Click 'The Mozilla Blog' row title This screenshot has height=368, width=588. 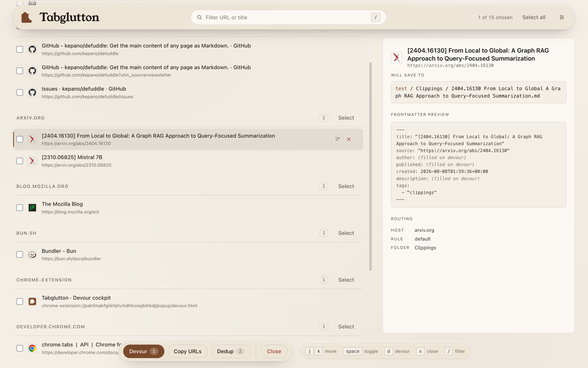pos(62,204)
